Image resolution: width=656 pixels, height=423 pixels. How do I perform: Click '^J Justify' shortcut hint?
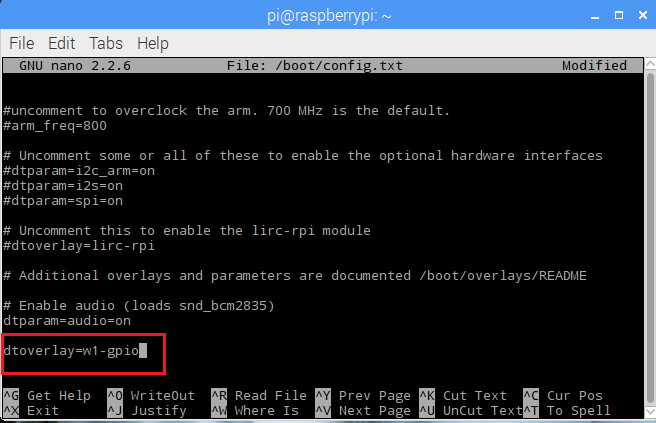[x=146, y=411]
